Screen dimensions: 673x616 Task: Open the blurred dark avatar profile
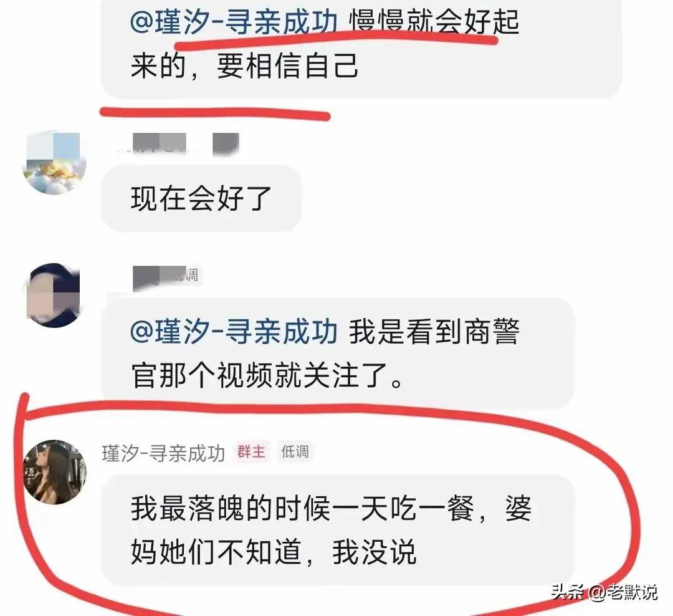(54, 296)
